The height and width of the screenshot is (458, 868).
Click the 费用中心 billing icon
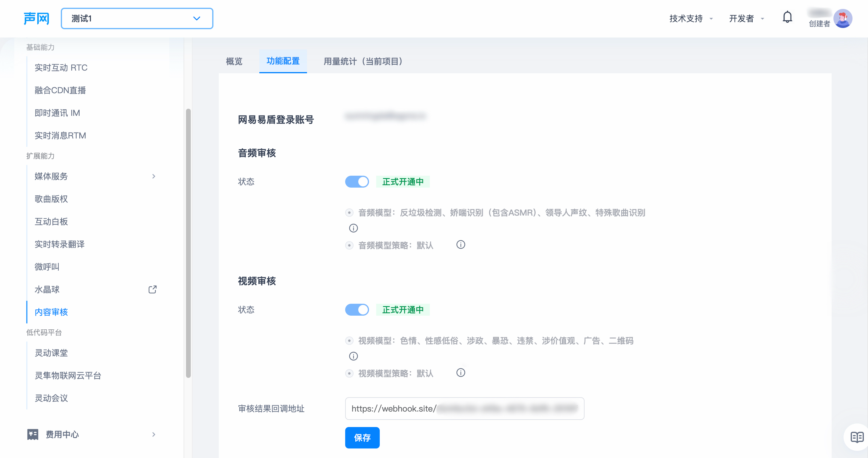(33, 434)
